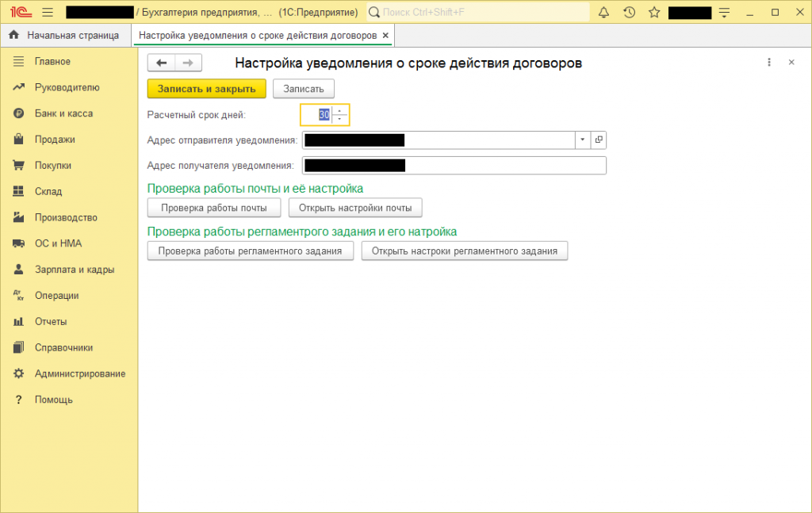Maximize the application window
Screen dimensions: 812x513
pos(776,13)
